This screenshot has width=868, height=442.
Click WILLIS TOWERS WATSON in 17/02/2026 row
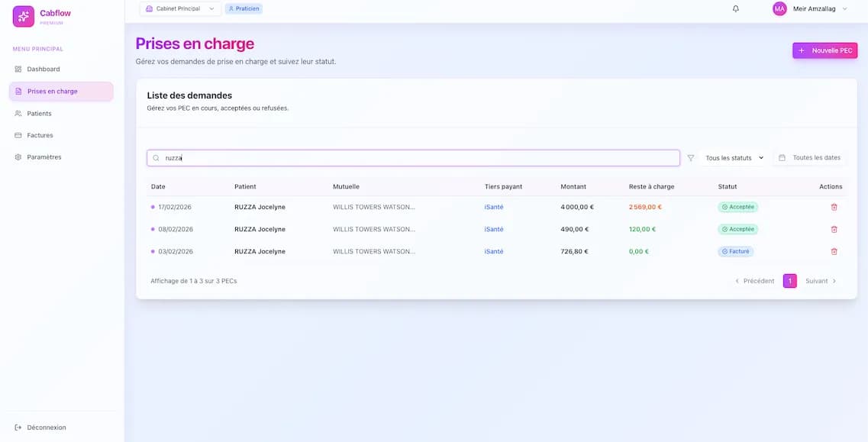pos(373,207)
